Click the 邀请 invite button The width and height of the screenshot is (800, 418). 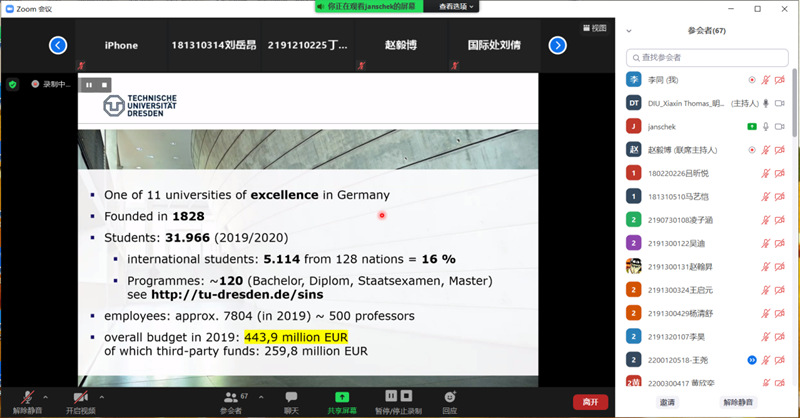click(667, 402)
